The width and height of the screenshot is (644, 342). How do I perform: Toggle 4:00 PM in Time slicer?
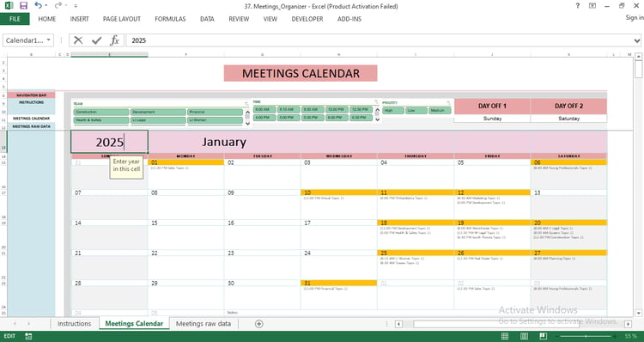[x=264, y=118]
